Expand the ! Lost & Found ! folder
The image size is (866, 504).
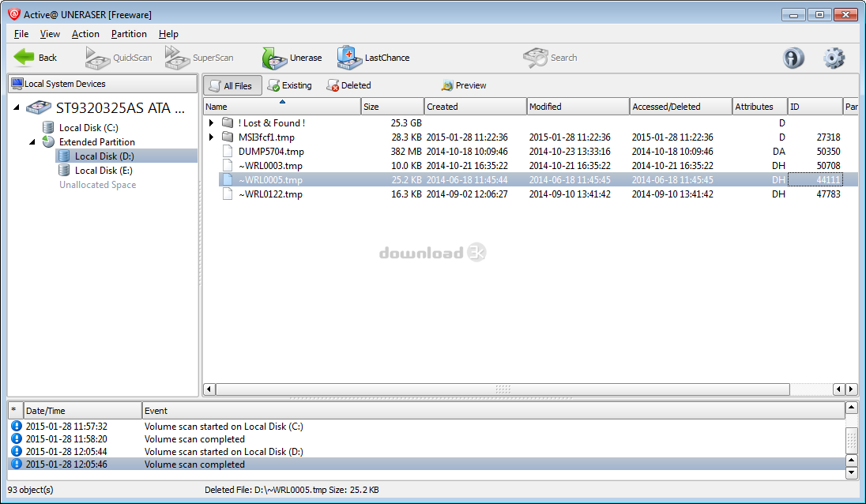tap(211, 122)
